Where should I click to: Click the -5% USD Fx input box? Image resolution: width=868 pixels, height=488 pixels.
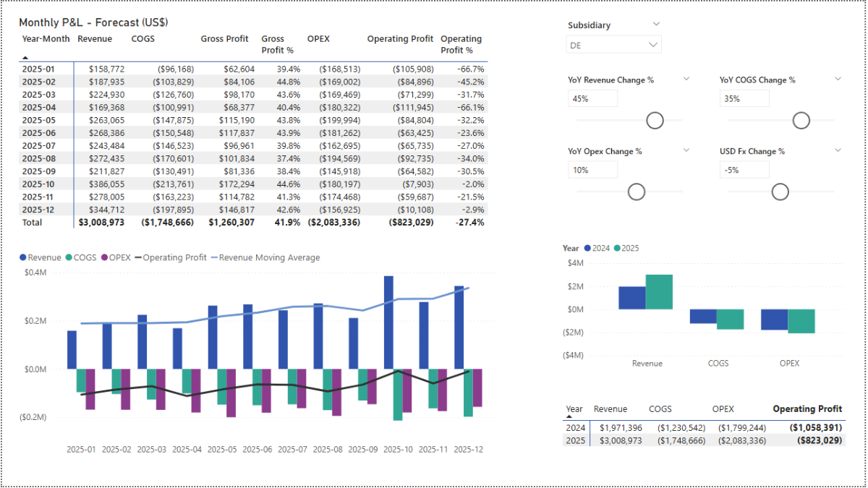pos(744,170)
